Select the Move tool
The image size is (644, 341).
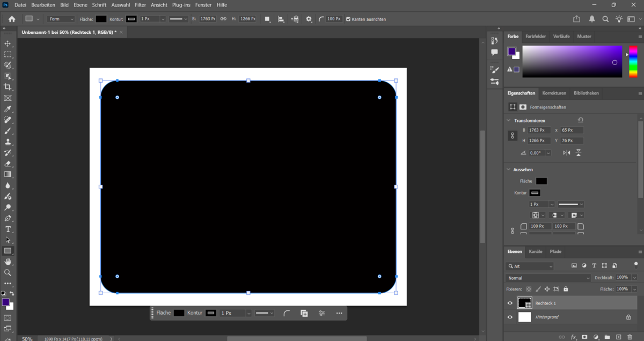(8, 44)
